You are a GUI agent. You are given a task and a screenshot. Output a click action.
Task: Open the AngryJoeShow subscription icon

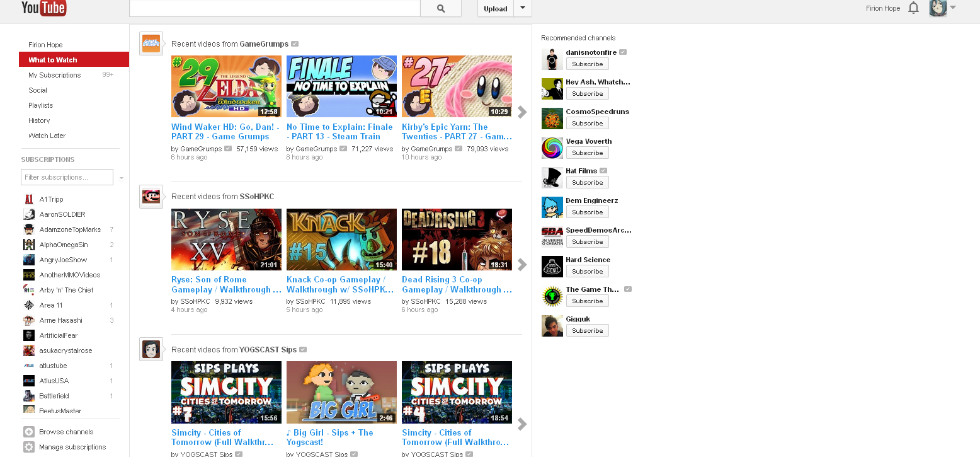point(29,260)
